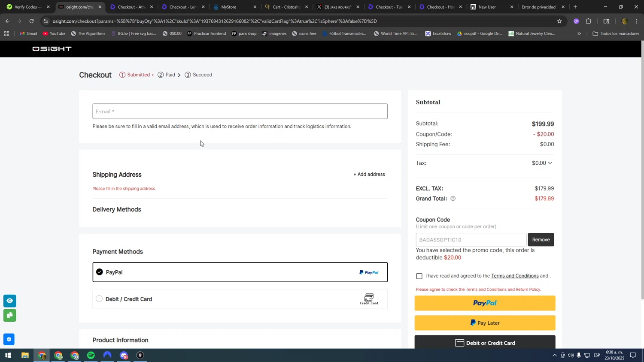Open the Chrome extensions puzzle icon
This screenshot has height=362, width=644.
click(x=589, y=21)
